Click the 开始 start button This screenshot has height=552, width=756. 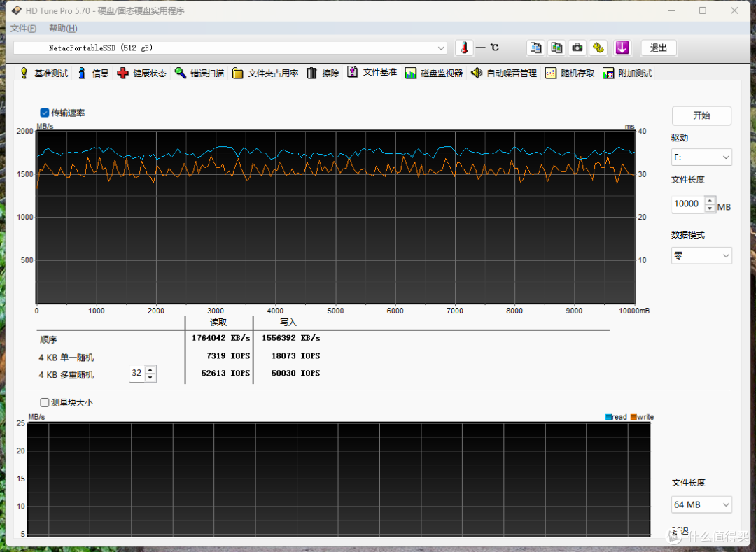(x=701, y=115)
